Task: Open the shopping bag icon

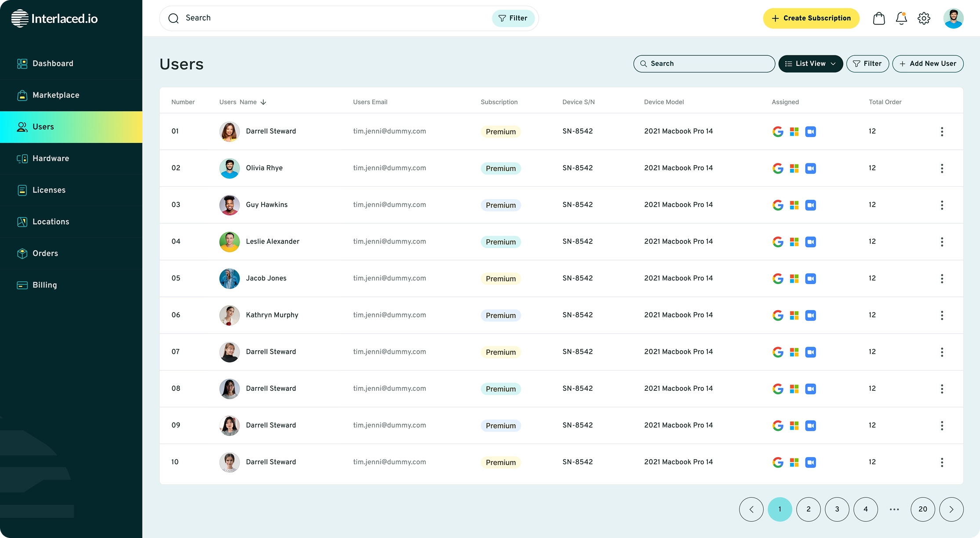Action: pyautogui.click(x=879, y=18)
